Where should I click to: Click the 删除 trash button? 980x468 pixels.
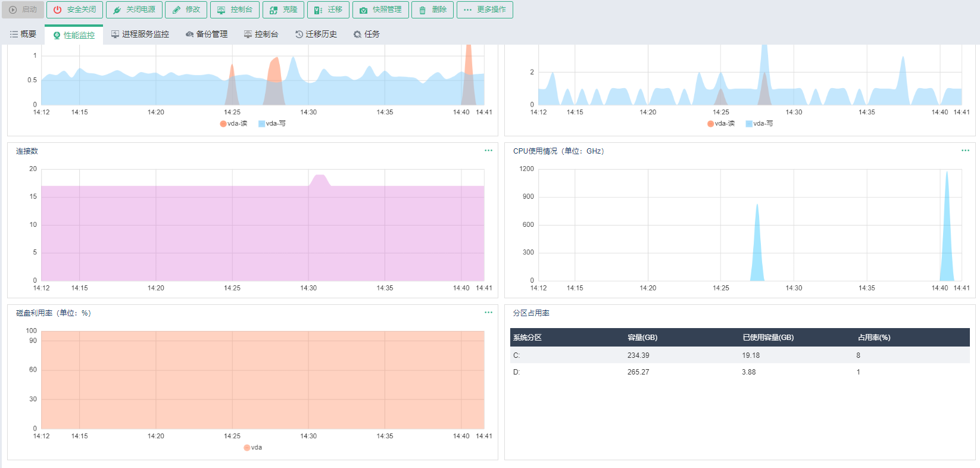433,10
